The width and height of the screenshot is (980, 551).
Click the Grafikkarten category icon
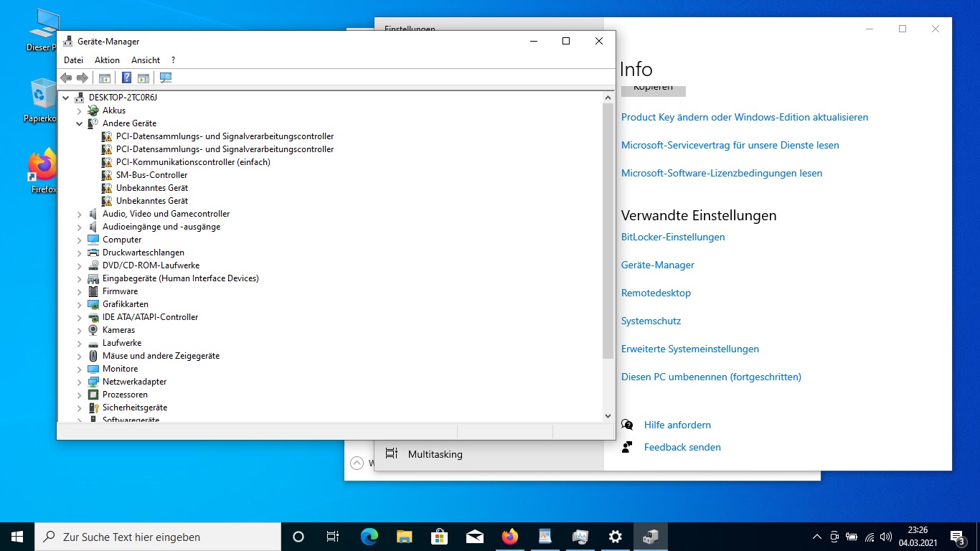pos(93,304)
